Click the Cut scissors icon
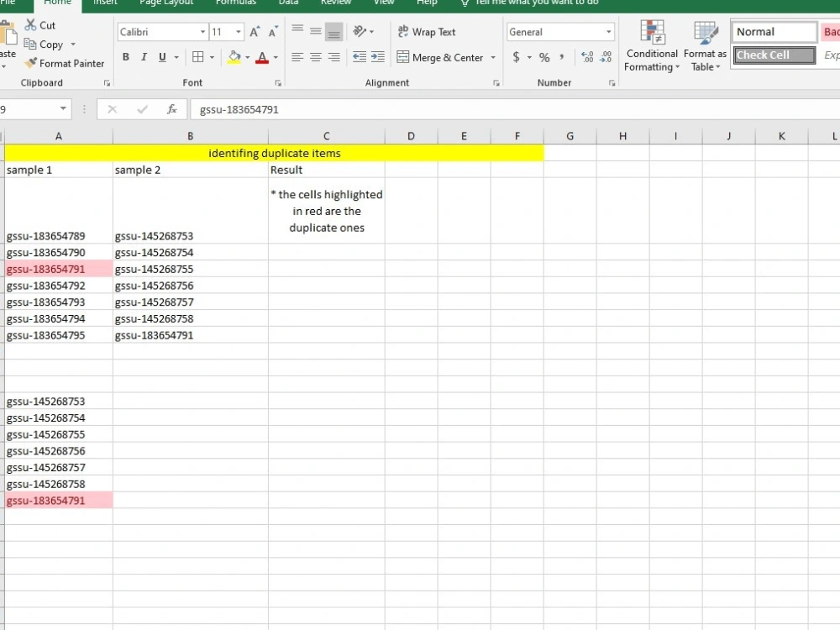The image size is (840, 630). [30, 25]
